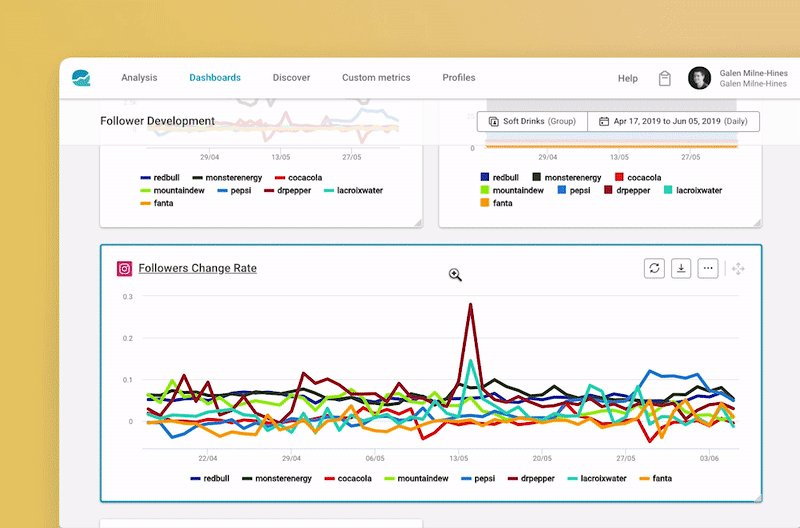Screen dimensions: 800x528
Task: Toggle fanta in the bottom chart legend
Action: [656, 479]
